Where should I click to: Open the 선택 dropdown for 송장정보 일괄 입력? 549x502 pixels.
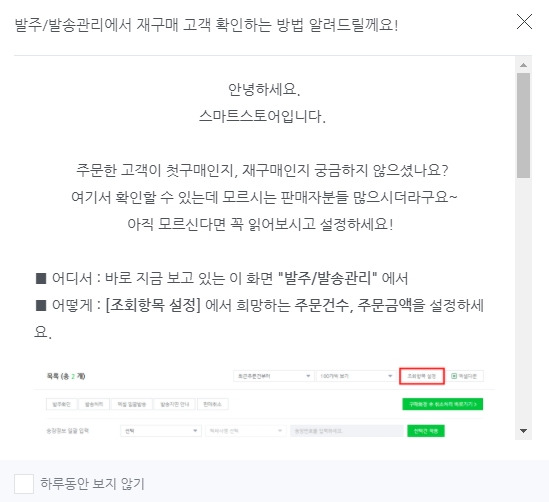161,431
